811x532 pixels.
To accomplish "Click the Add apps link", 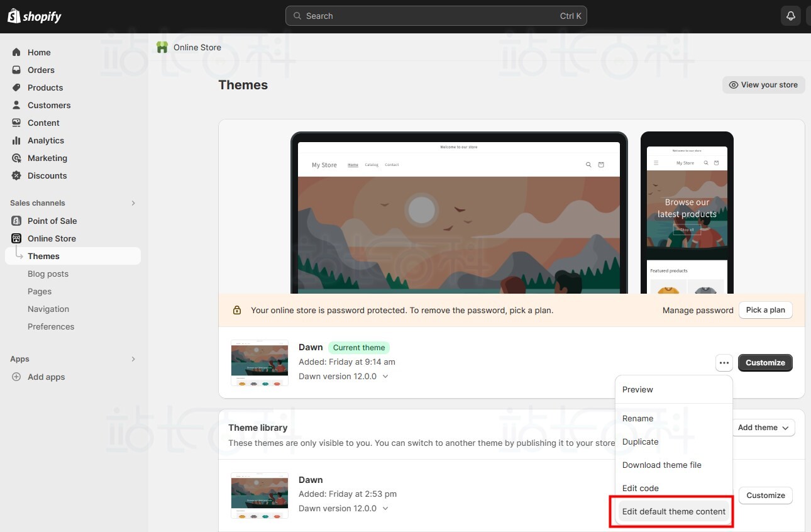I will [47, 377].
